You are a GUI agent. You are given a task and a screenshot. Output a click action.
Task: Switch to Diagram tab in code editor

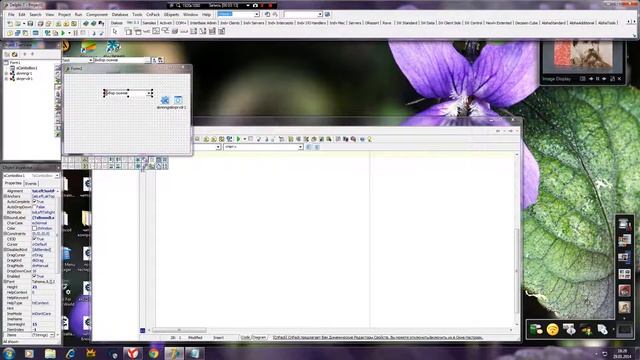point(259,338)
